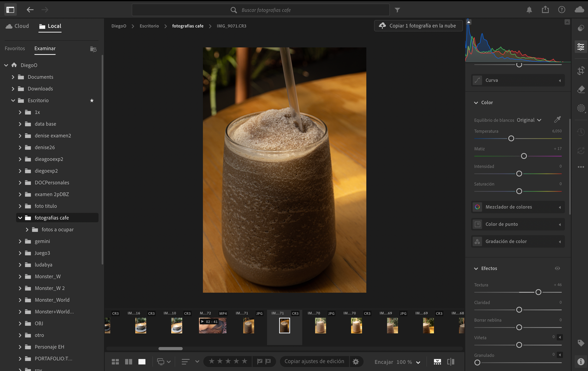Click 'Copiar ajustes de edición' button

(314, 361)
